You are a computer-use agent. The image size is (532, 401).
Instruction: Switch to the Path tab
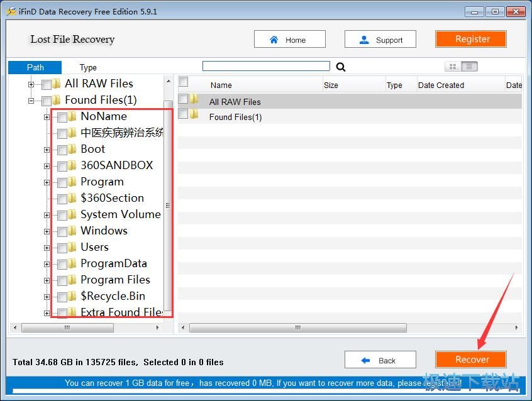point(35,67)
